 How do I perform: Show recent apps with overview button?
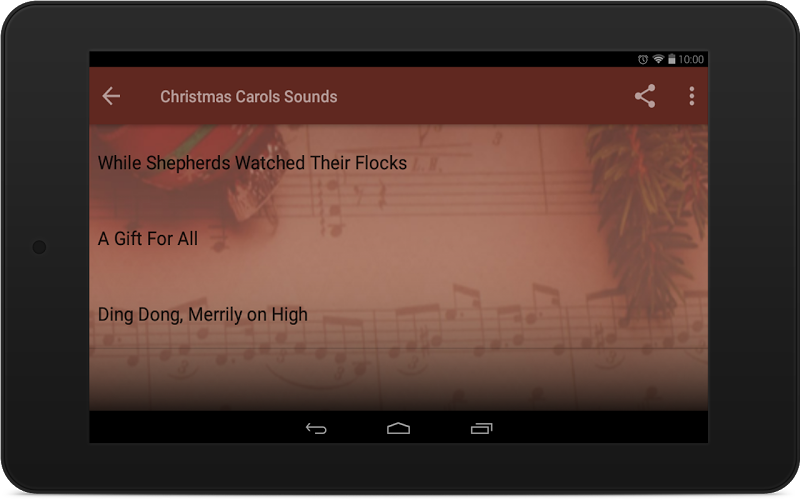(x=481, y=429)
